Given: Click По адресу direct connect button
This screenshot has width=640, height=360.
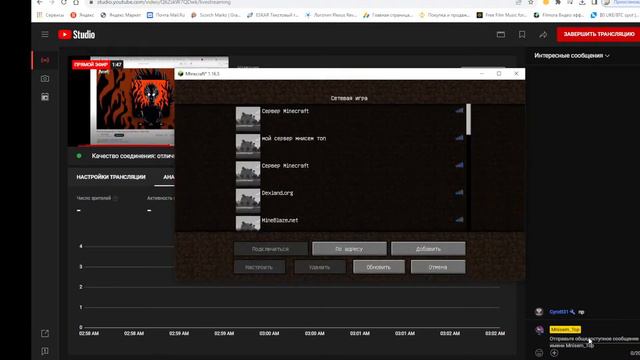Looking at the screenshot, I should click(x=349, y=249).
